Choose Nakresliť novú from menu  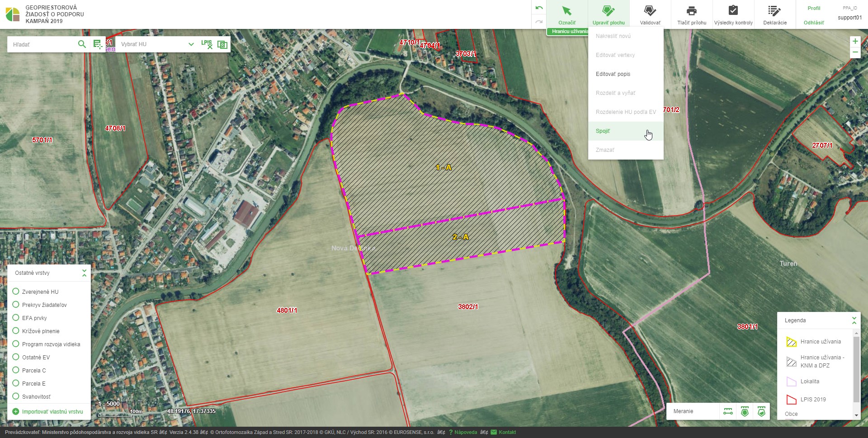click(x=626, y=36)
